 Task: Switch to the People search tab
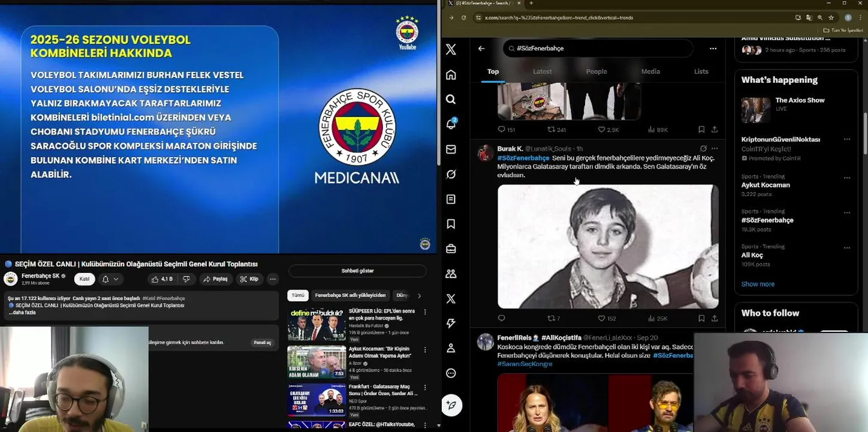point(596,71)
